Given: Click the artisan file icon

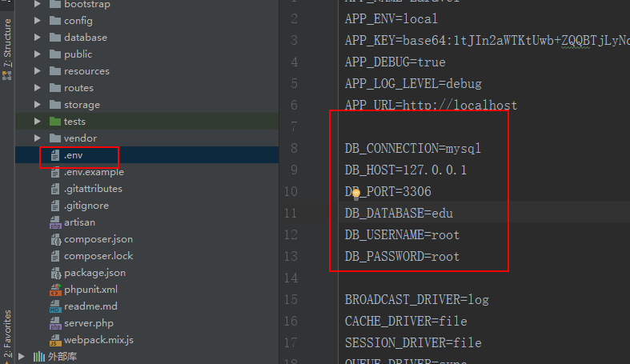Looking at the screenshot, I should tap(55, 222).
